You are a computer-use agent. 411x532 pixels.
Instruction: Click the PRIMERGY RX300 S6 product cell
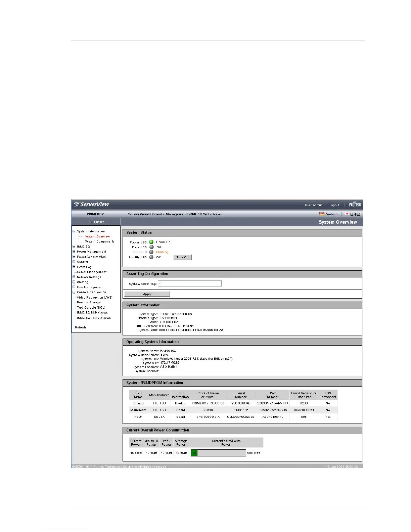(x=208, y=403)
